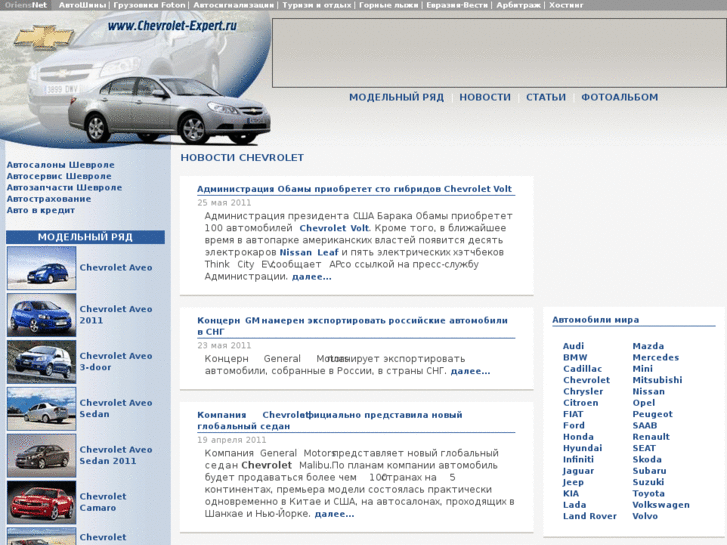Open Евразия-Вести top link
Image resolution: width=727 pixels, height=545 pixels.
pyautogui.click(x=457, y=5)
